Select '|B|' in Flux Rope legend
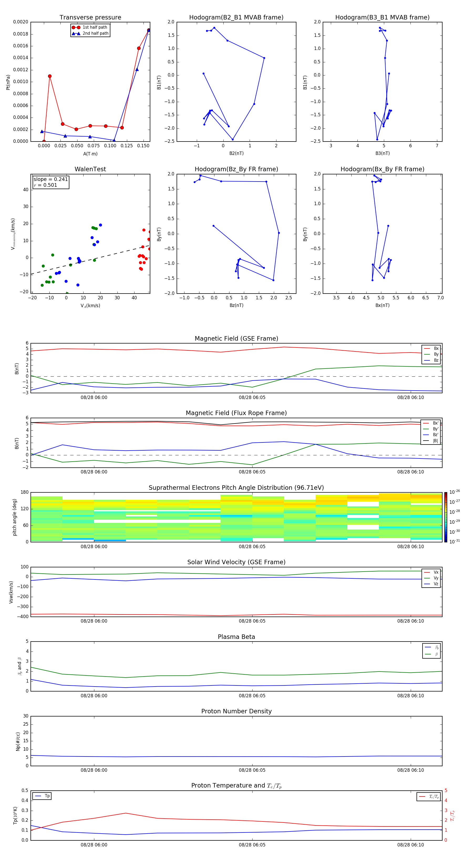 (x=431, y=441)
